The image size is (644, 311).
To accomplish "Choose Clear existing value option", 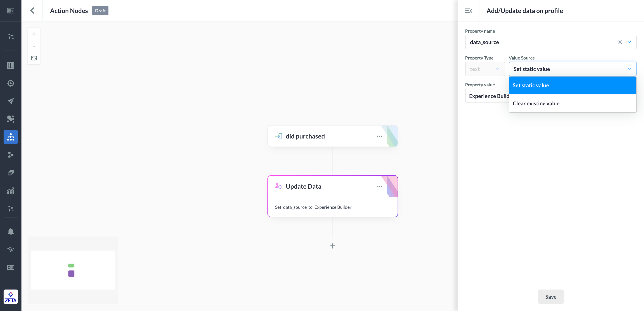I will tap(572, 103).
